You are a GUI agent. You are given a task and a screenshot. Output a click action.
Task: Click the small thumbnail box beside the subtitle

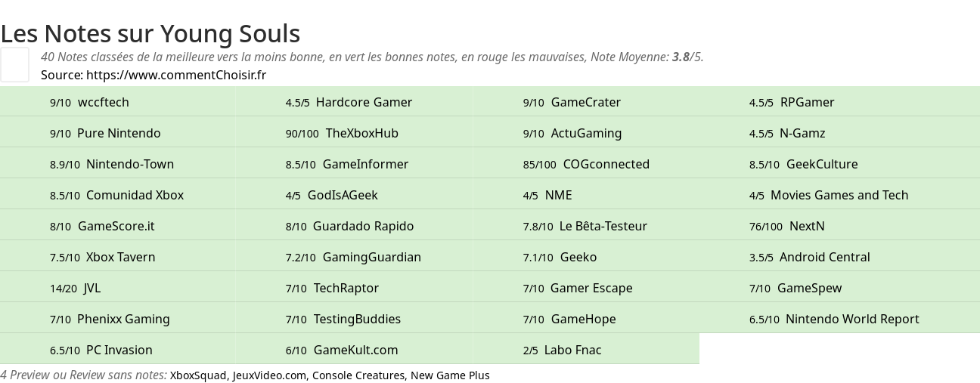coord(14,64)
